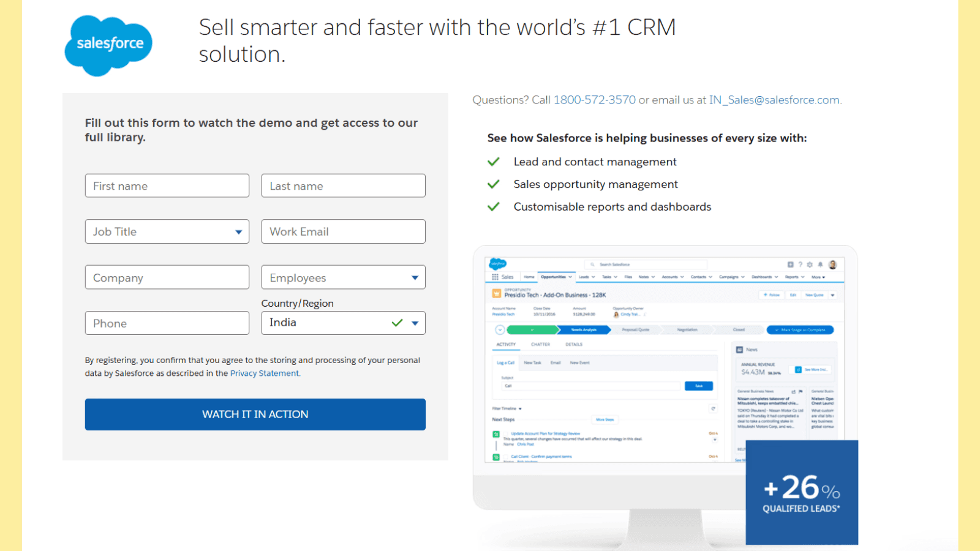Open the Accounts tab in demo preview
980x551 pixels.
click(673, 277)
